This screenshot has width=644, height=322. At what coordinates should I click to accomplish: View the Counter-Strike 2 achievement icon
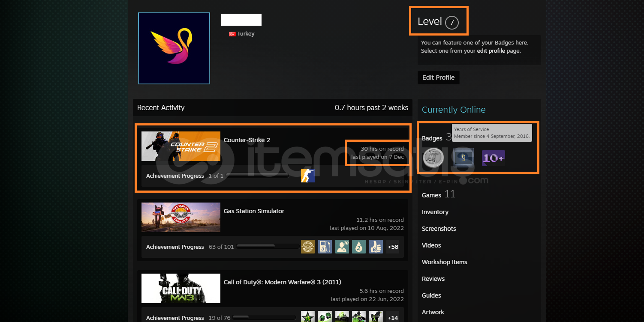308,176
